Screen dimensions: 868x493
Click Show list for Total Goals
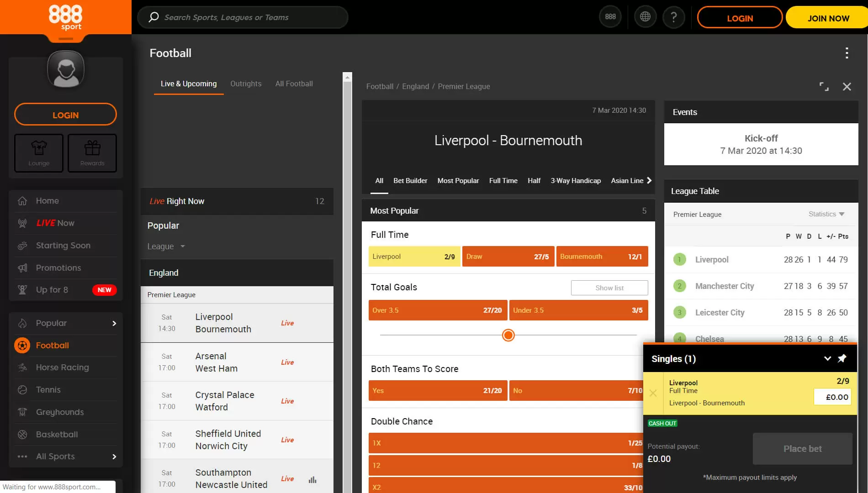point(609,288)
